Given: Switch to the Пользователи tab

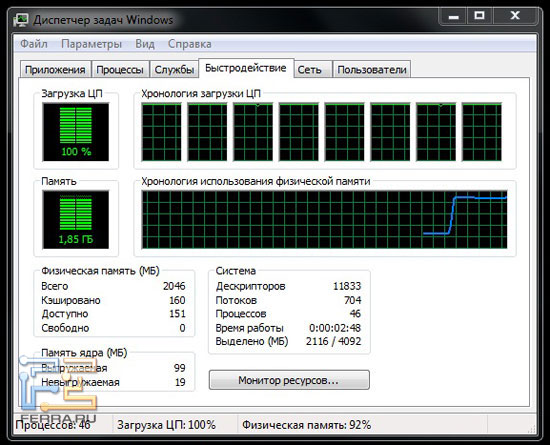Looking at the screenshot, I should [x=372, y=69].
